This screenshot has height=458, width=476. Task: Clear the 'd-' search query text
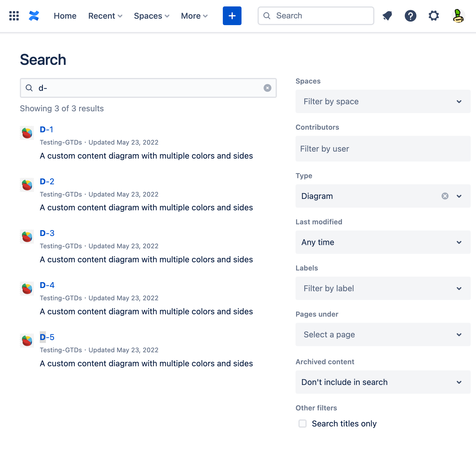pyautogui.click(x=267, y=88)
